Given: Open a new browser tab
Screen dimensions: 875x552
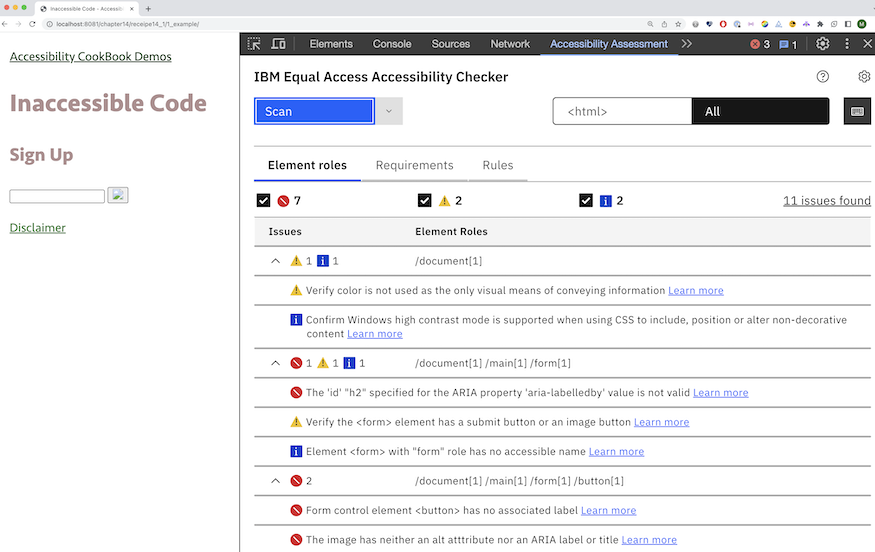Looking at the screenshot, I should coord(148,8).
